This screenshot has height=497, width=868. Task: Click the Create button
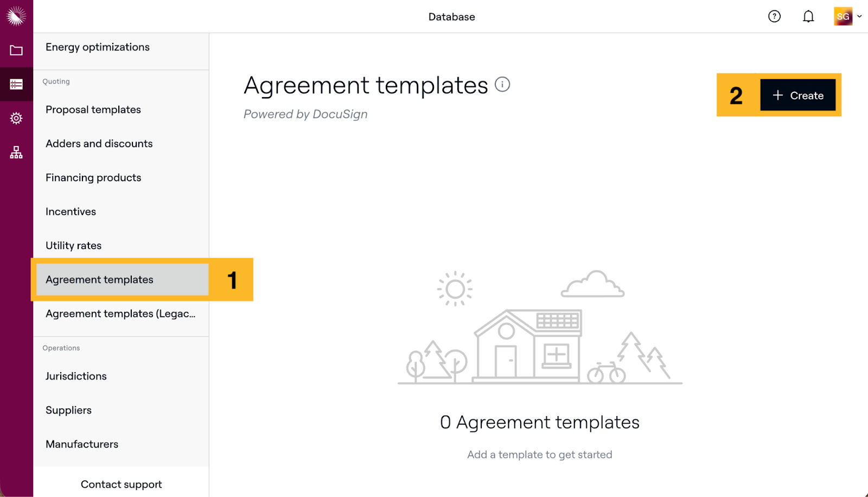pyautogui.click(x=797, y=95)
